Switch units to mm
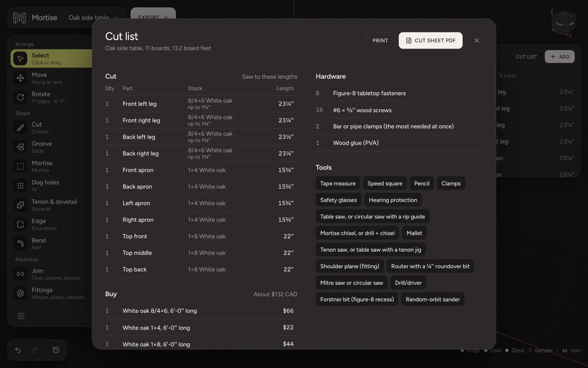 [576, 350]
